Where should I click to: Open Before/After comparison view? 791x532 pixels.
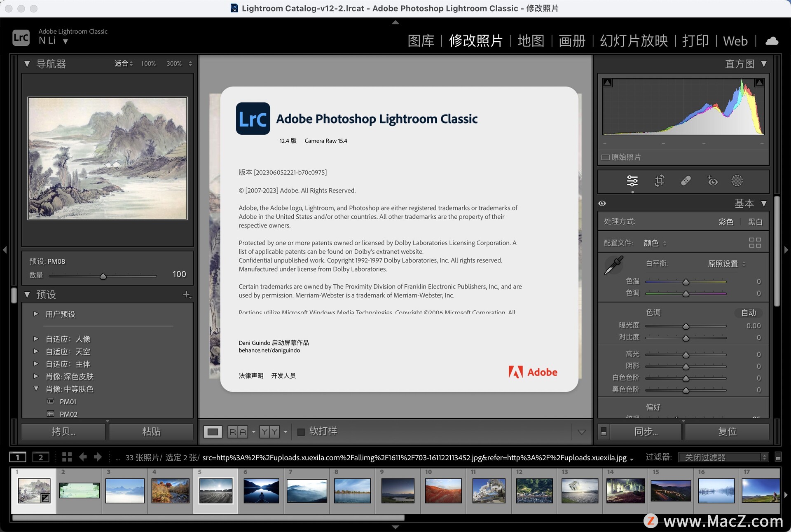(238, 431)
